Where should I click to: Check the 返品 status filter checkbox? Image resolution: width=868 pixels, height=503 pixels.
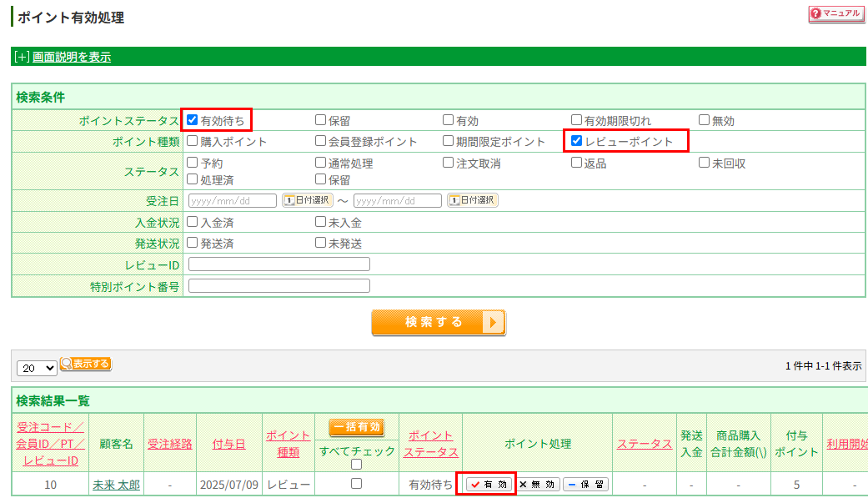click(x=575, y=162)
